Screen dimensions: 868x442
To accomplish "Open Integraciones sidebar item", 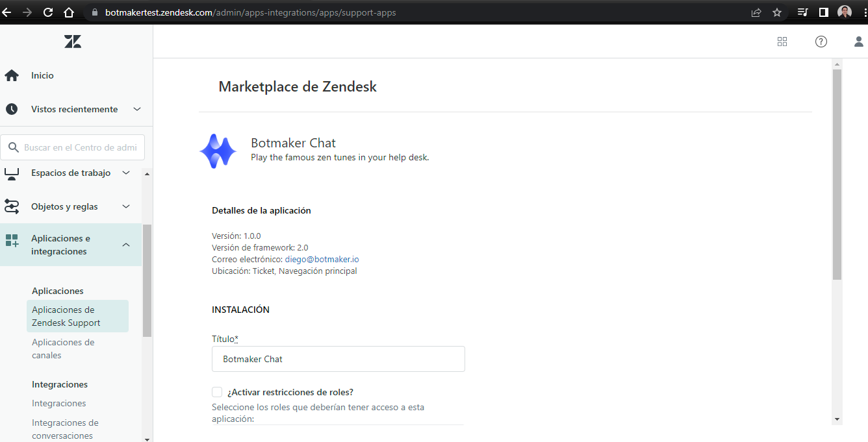I will click(58, 403).
